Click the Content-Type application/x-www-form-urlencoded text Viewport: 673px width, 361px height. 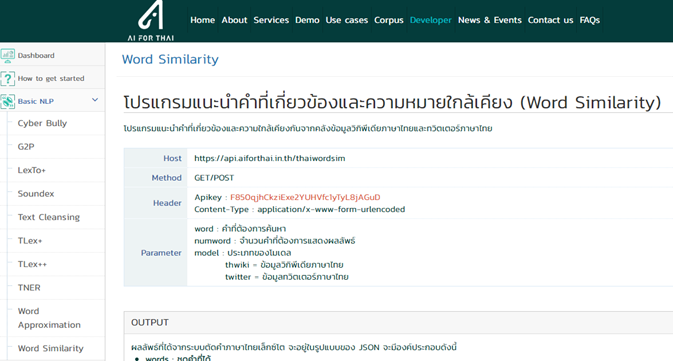(x=300, y=209)
